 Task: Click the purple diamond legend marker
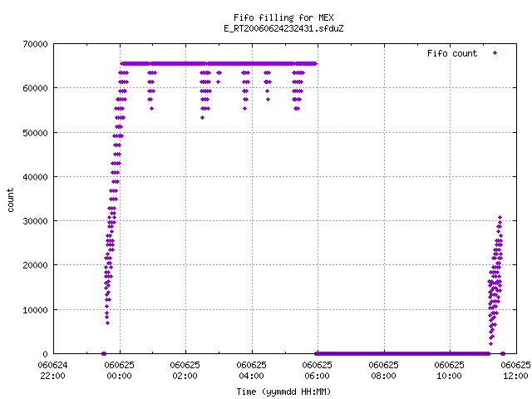tap(495, 52)
